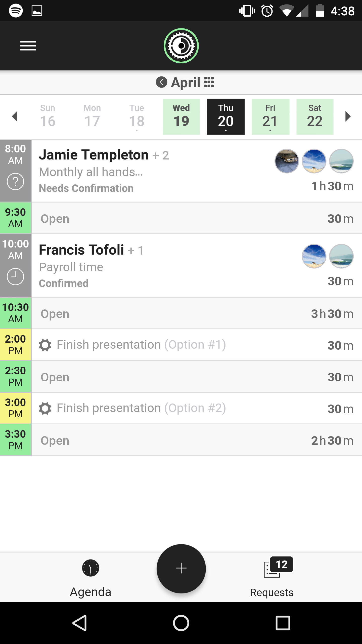Tap the clock icon on Payroll time

[15, 276]
